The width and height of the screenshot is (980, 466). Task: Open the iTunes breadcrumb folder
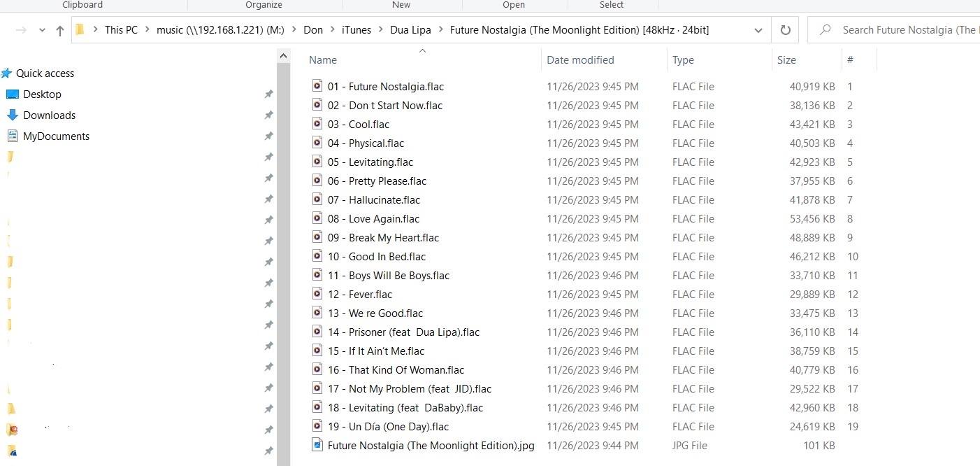356,30
